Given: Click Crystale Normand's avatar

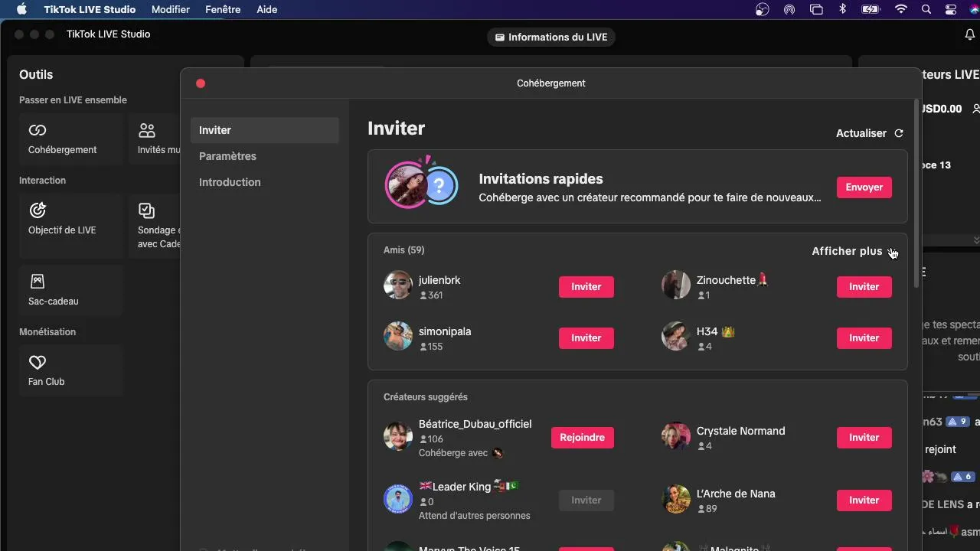Looking at the screenshot, I should [x=676, y=436].
